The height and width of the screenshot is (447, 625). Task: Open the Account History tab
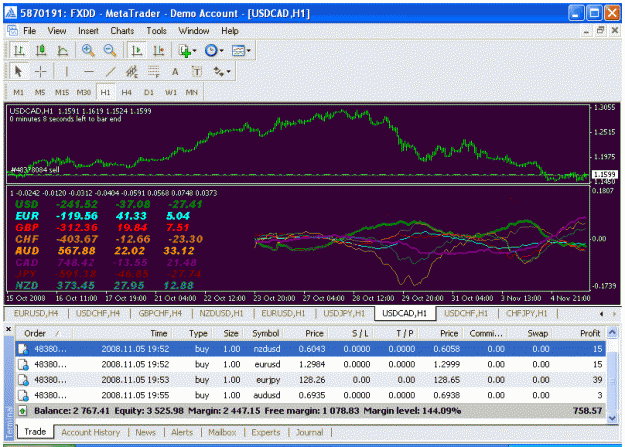coord(90,433)
